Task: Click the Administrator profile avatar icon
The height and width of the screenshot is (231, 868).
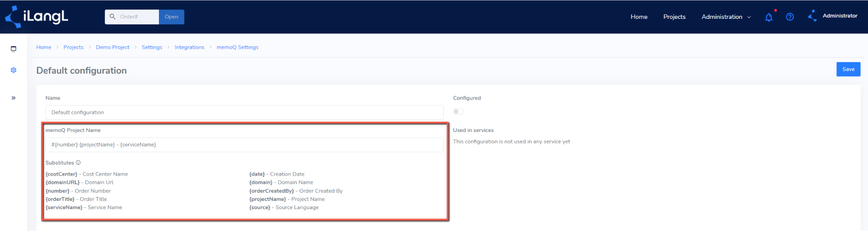Action: click(812, 16)
